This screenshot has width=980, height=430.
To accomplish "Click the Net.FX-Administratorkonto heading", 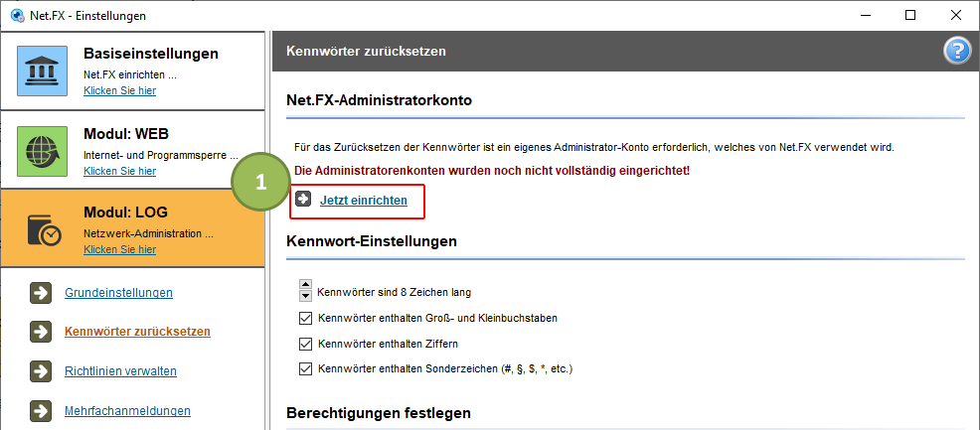I will [378, 100].
